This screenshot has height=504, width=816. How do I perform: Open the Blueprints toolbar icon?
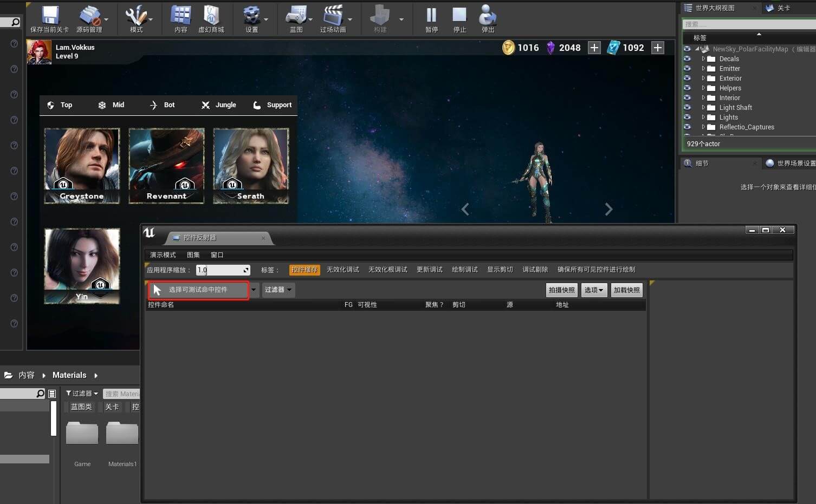(296, 19)
